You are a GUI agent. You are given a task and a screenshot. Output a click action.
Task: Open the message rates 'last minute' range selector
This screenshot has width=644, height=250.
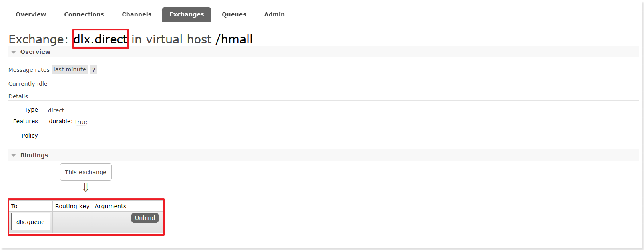pyautogui.click(x=70, y=69)
